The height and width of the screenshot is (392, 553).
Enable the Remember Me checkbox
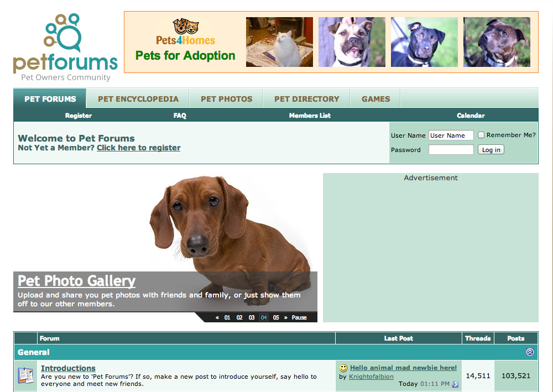coord(481,135)
